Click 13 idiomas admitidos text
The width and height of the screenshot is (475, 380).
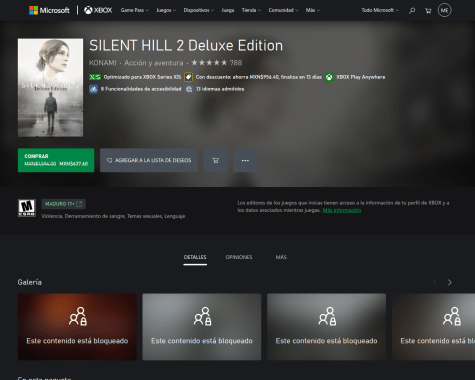click(x=220, y=89)
